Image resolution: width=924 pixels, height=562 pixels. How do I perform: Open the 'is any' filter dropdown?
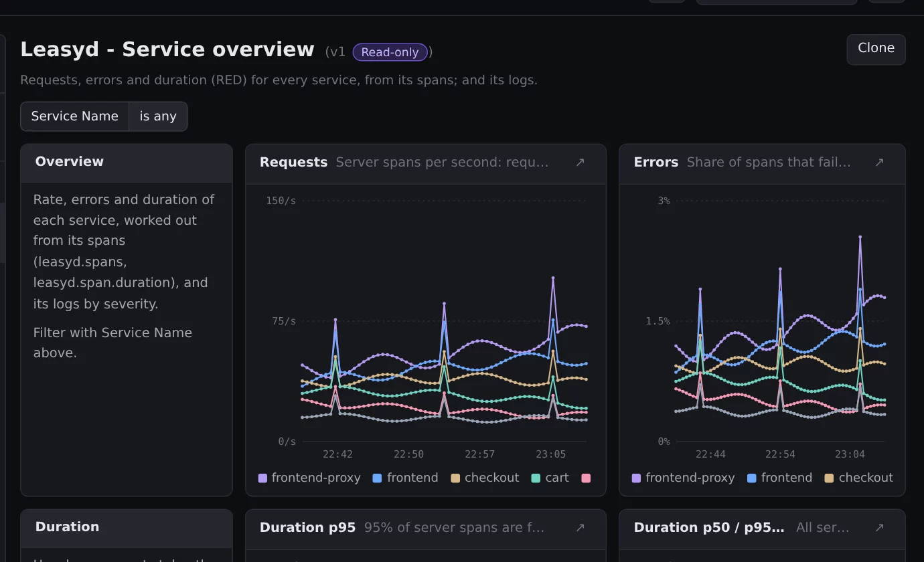(x=158, y=116)
